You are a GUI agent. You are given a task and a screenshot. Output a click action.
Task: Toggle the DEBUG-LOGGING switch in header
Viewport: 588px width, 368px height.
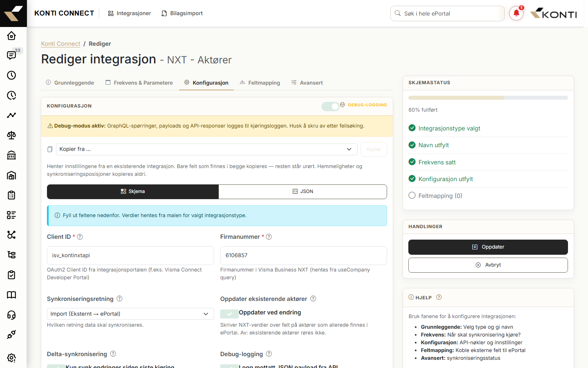(x=330, y=106)
